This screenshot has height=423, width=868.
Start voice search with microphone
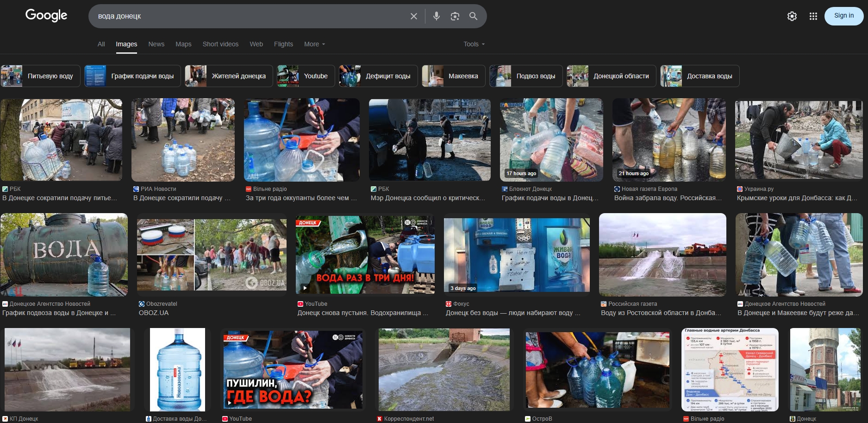pos(436,16)
